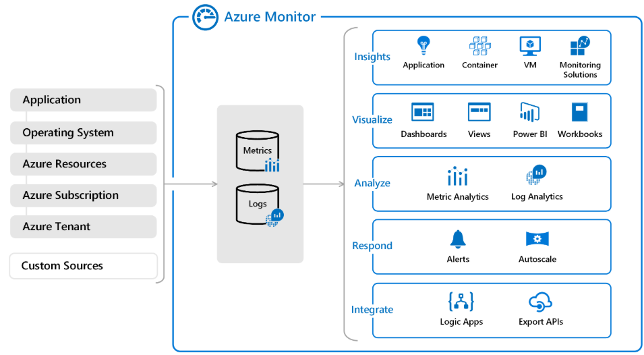The height and width of the screenshot is (355, 644).
Task: Click the Azure Monitor gauge icon
Action: 205,18
